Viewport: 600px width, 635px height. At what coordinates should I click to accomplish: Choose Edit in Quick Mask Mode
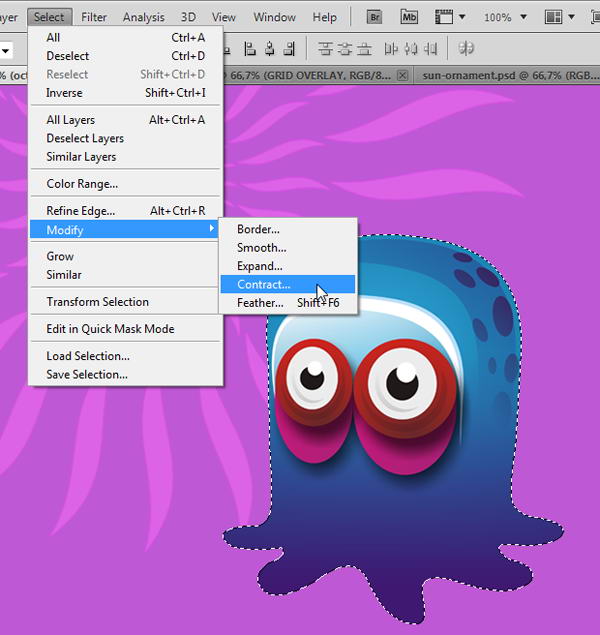(x=126, y=329)
